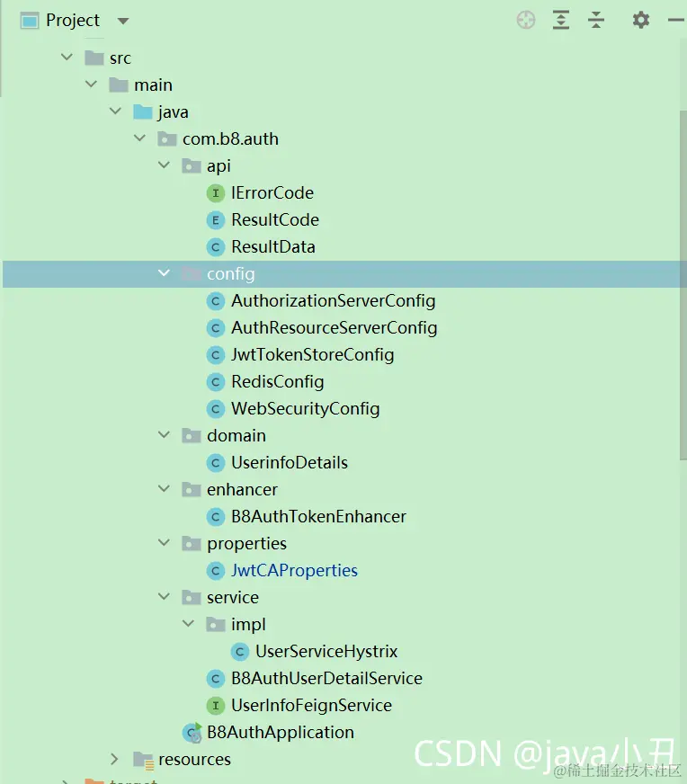687x784 pixels.
Task: Collapse the api package chevron
Action: click(x=164, y=165)
